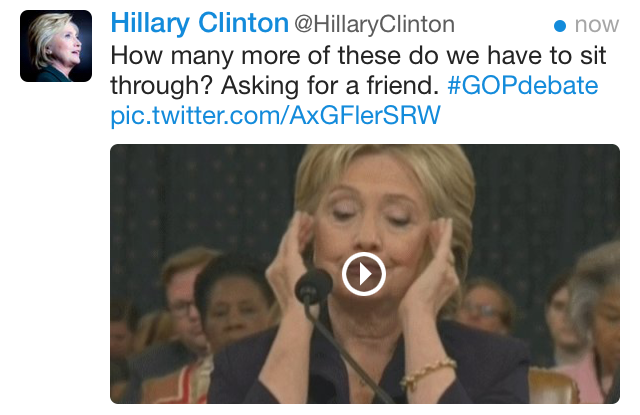Click the blue dot new-tweet indicator
Image resolution: width=640 pixels, height=415 pixels.
coord(560,26)
